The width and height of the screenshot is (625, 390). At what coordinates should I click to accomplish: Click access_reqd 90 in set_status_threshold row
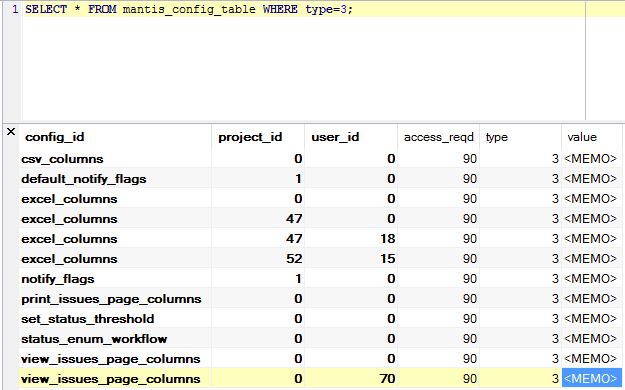click(438, 319)
